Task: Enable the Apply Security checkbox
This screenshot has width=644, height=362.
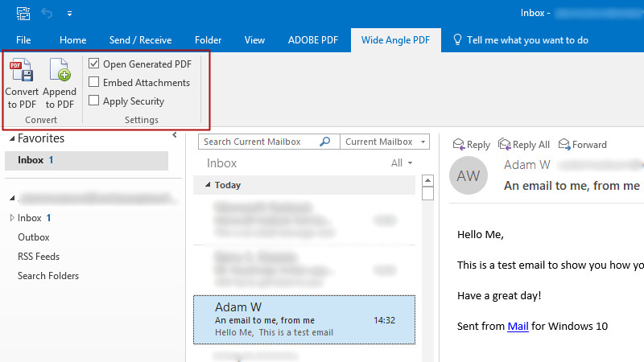Action: tap(94, 101)
